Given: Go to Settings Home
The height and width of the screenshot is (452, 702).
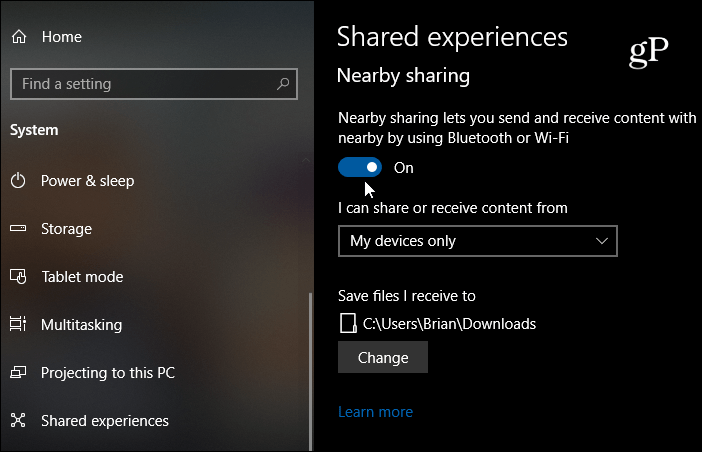Looking at the screenshot, I should [x=61, y=37].
